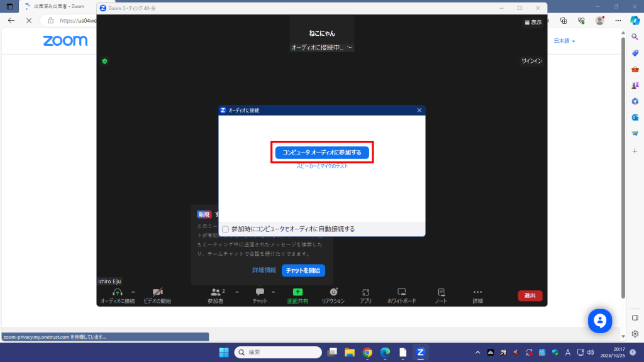This screenshot has width=644, height=362.
Task: Open the whiteboard icon
Action: coord(402,292)
